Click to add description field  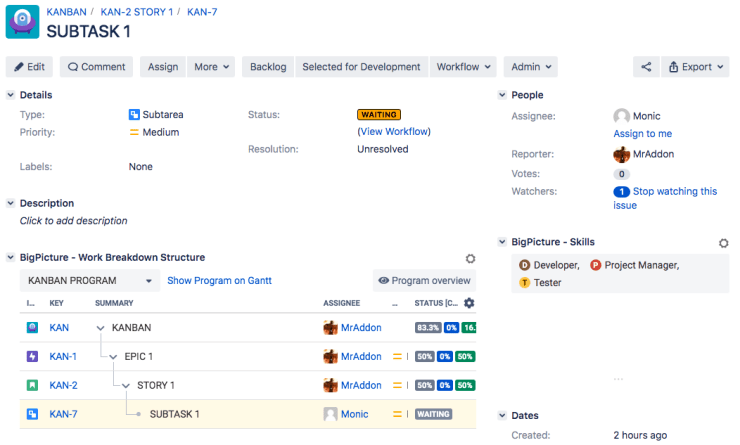pyautogui.click(x=74, y=221)
